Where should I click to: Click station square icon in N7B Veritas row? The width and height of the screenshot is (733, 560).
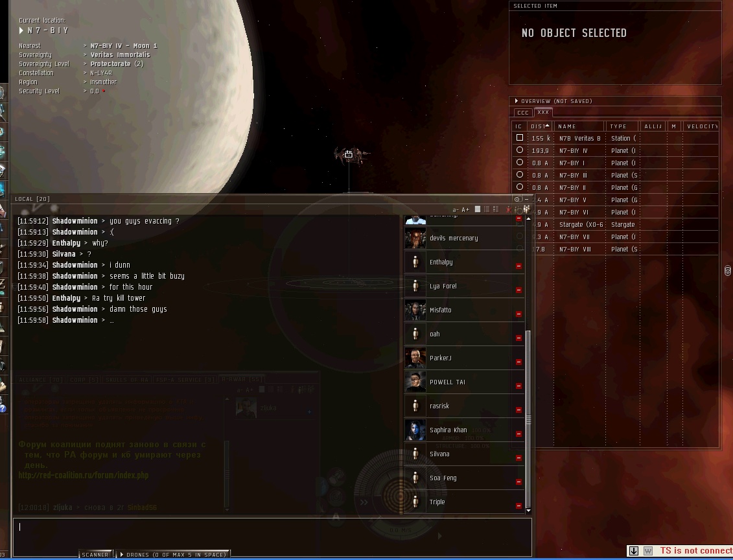(x=519, y=138)
